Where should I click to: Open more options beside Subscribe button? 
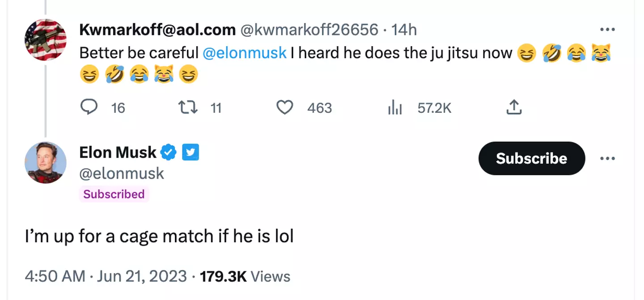pyautogui.click(x=607, y=159)
